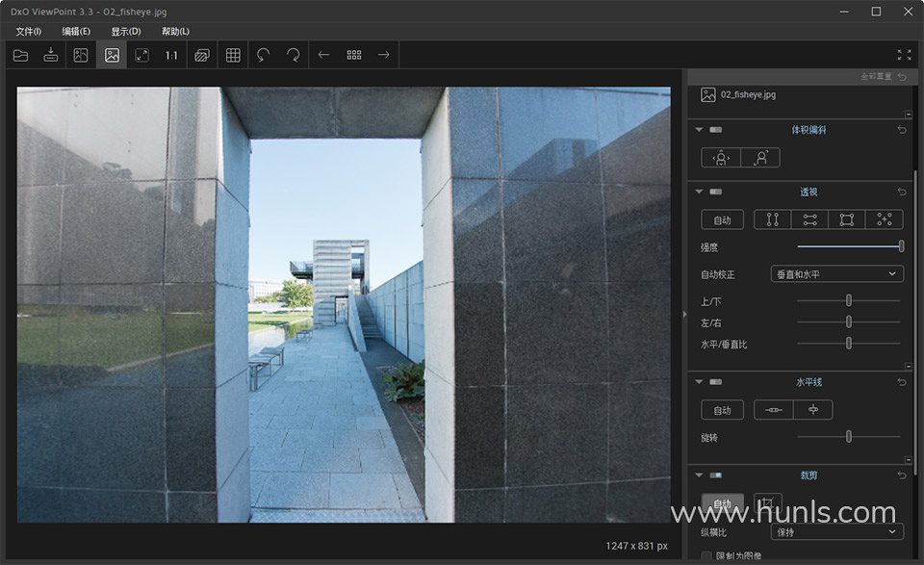Image resolution: width=924 pixels, height=565 pixels.
Task: Rotate the image right (clockwise)
Action: pos(293,55)
